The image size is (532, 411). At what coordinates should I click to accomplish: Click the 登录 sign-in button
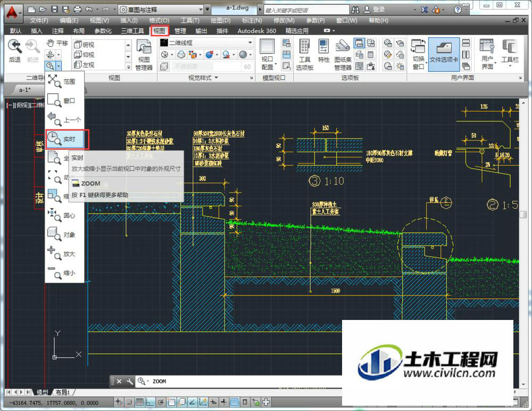(374, 10)
